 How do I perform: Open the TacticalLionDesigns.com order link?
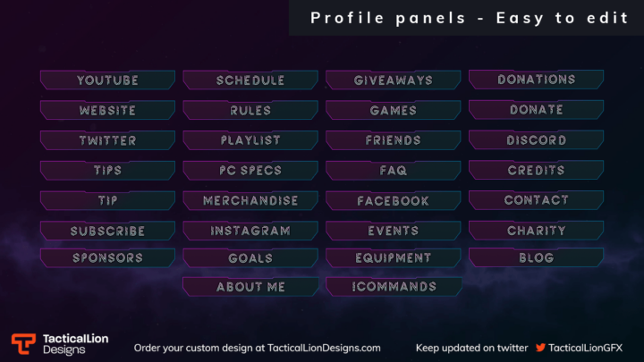[x=324, y=348]
